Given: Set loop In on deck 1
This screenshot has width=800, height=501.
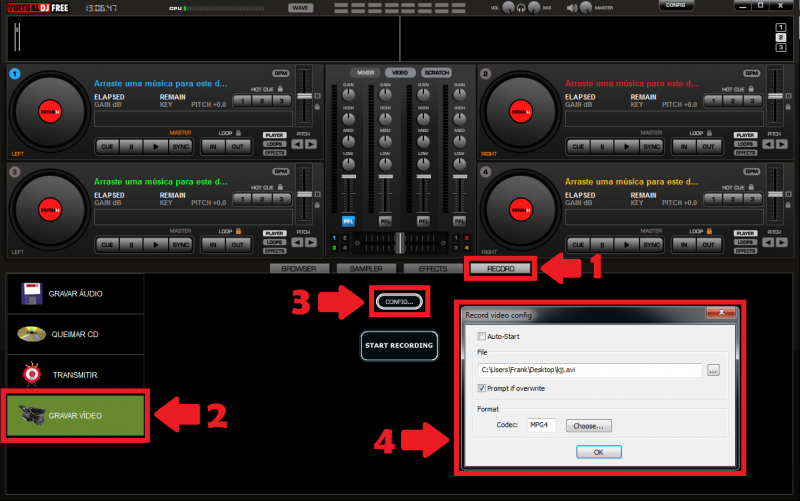Looking at the screenshot, I should click(x=213, y=146).
